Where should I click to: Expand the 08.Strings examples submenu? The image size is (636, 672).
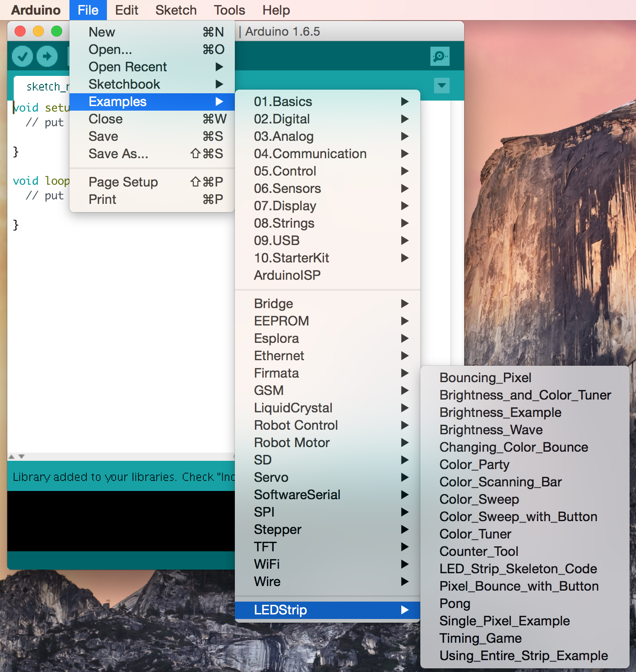click(328, 223)
